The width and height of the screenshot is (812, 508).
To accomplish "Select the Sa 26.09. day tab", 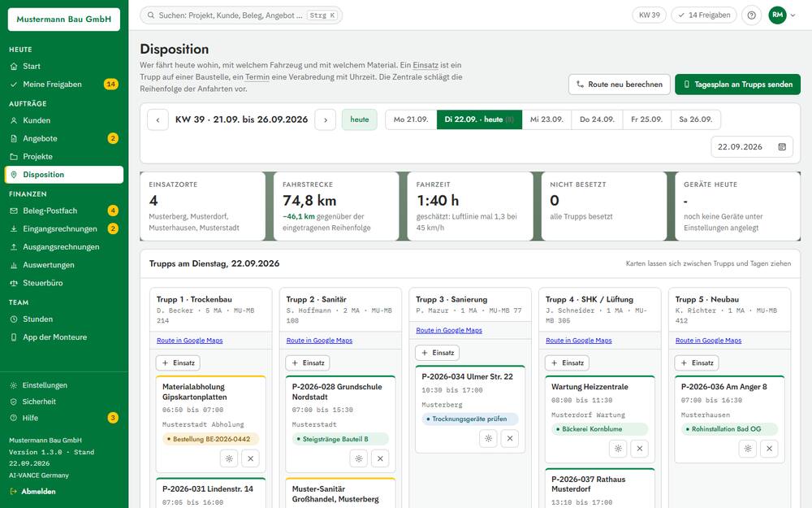I will tap(696, 119).
